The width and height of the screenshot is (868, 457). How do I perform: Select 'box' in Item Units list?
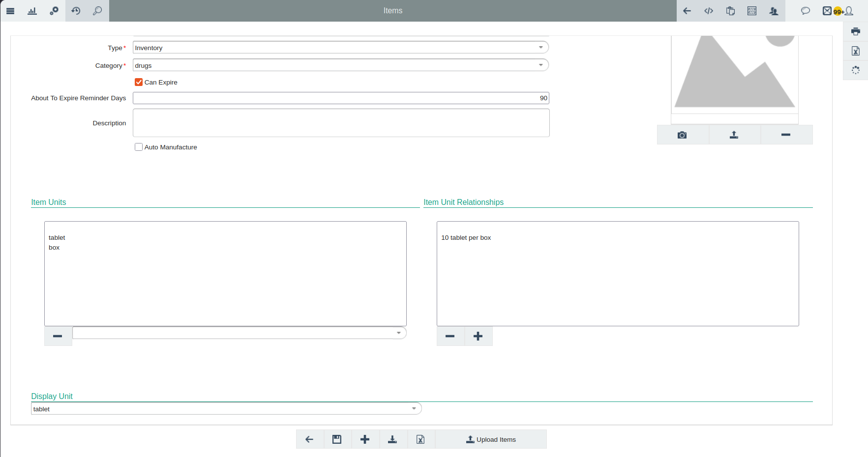point(54,247)
